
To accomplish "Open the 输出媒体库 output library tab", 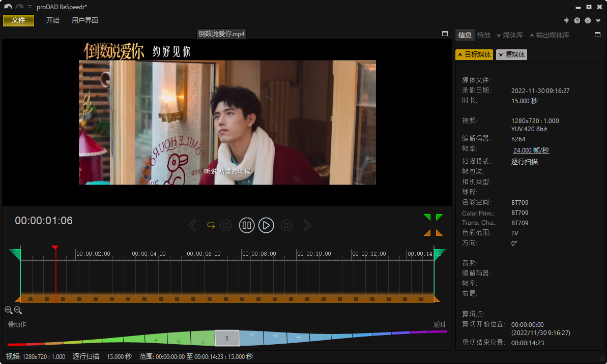I will click(x=550, y=35).
